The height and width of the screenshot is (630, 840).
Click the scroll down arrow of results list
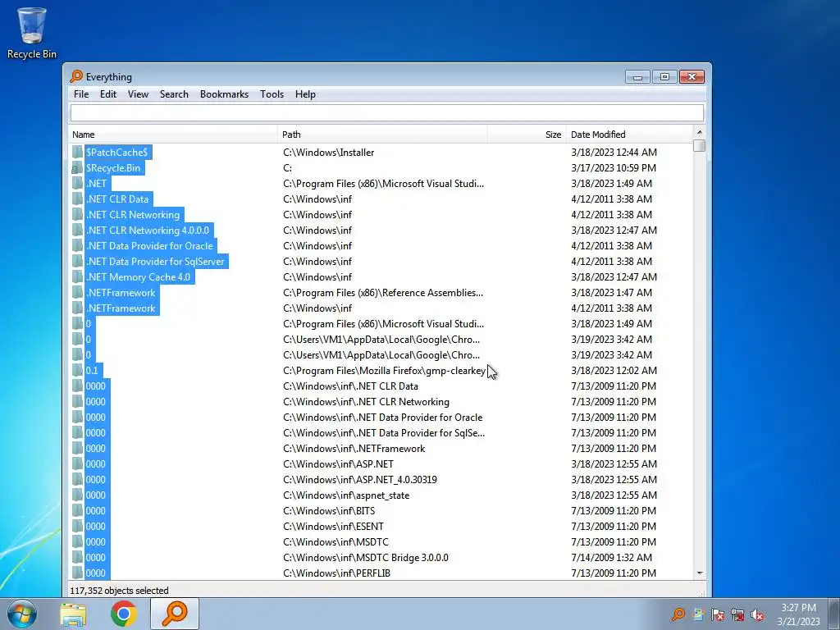pyautogui.click(x=699, y=573)
